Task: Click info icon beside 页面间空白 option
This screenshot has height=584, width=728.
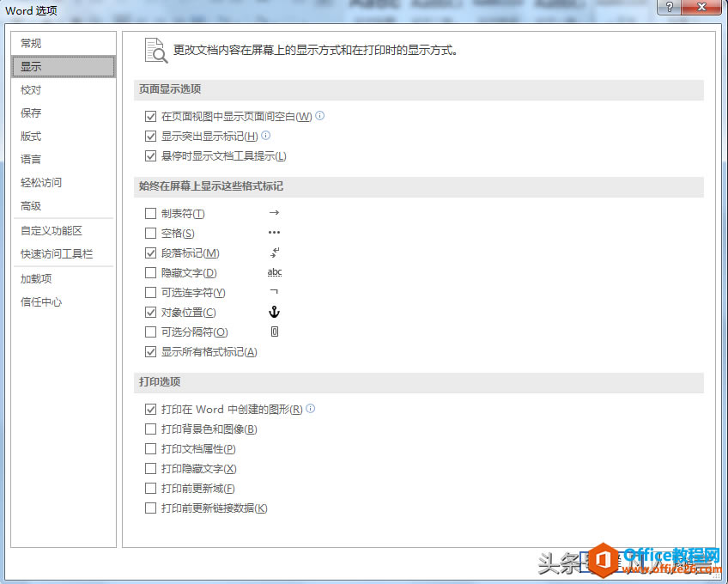Action: point(320,115)
